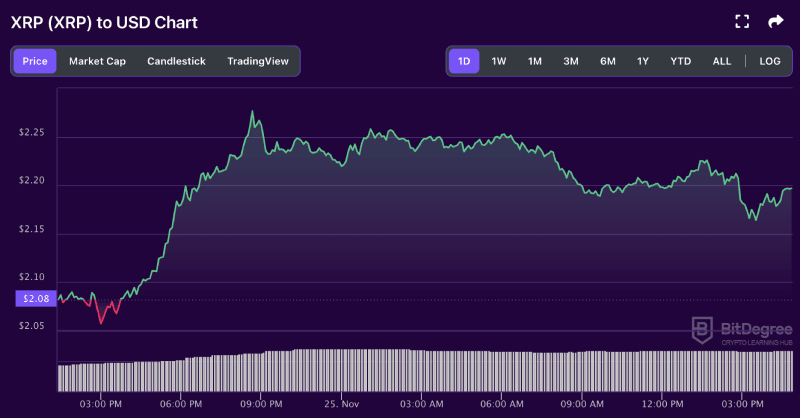Viewport: 800px width, 418px height.
Task: Toggle the LOG scale option
Action: [x=770, y=61]
